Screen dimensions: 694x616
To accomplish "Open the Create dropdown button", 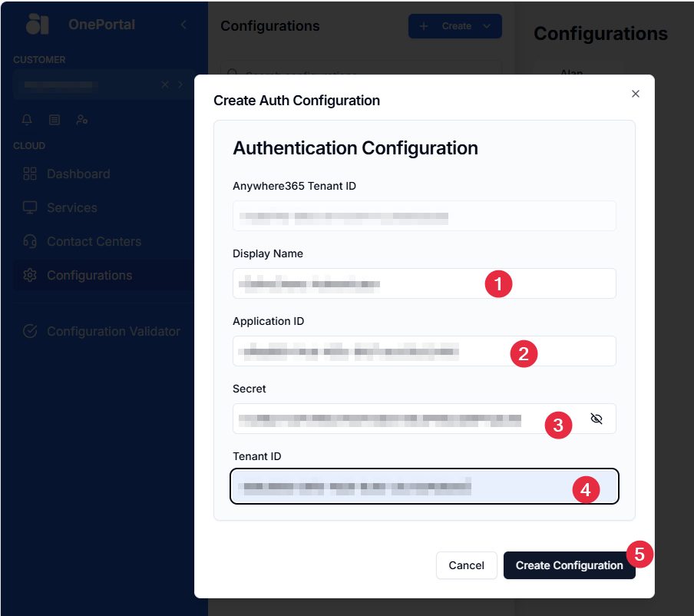I will 455,26.
